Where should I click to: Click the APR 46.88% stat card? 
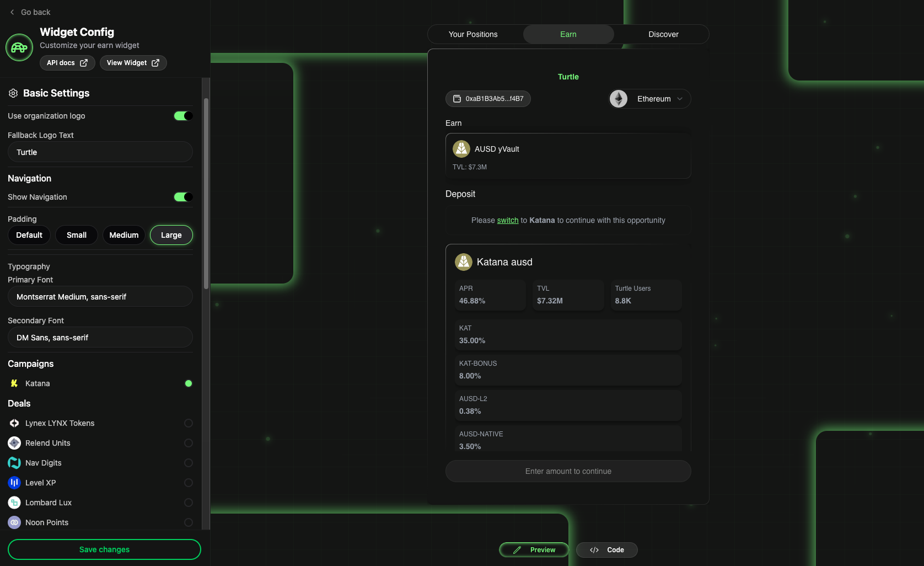click(x=490, y=295)
